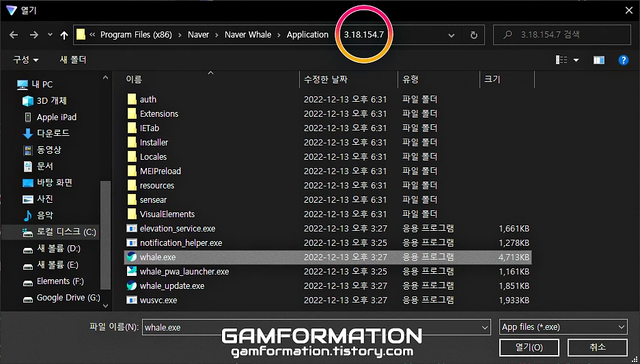Sort by 유형 column header
This screenshot has width=640, height=364.
pos(411,80)
